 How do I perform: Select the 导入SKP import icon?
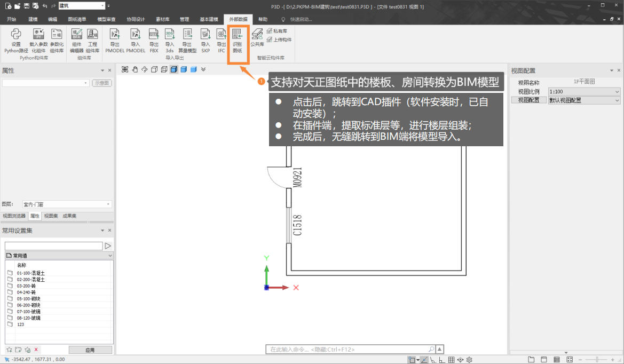[206, 41]
